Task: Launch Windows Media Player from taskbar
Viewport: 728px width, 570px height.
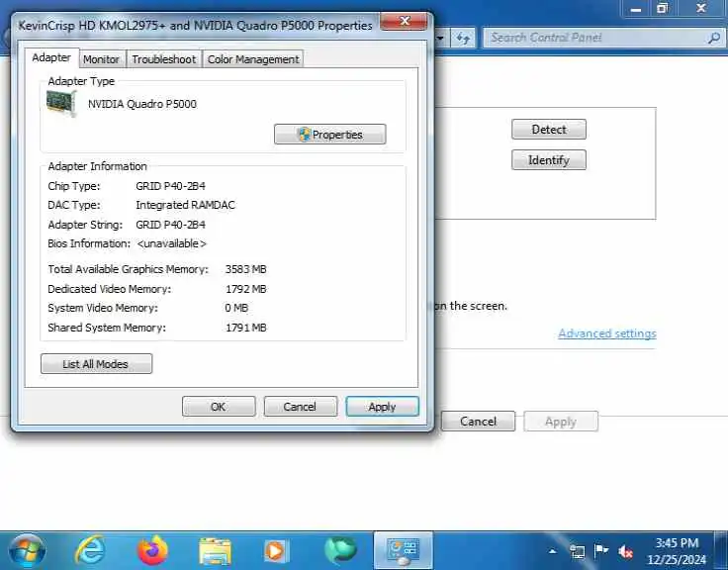Action: click(275, 551)
